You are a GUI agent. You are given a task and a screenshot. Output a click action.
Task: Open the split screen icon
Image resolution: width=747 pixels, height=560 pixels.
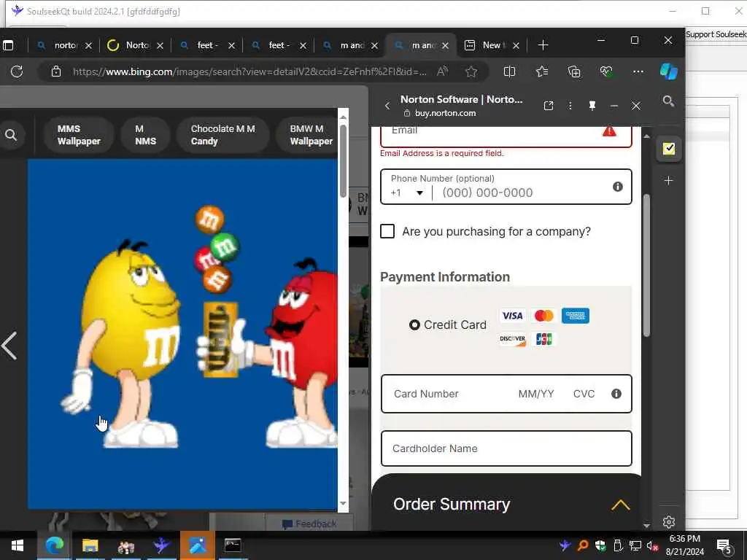pyautogui.click(x=509, y=71)
